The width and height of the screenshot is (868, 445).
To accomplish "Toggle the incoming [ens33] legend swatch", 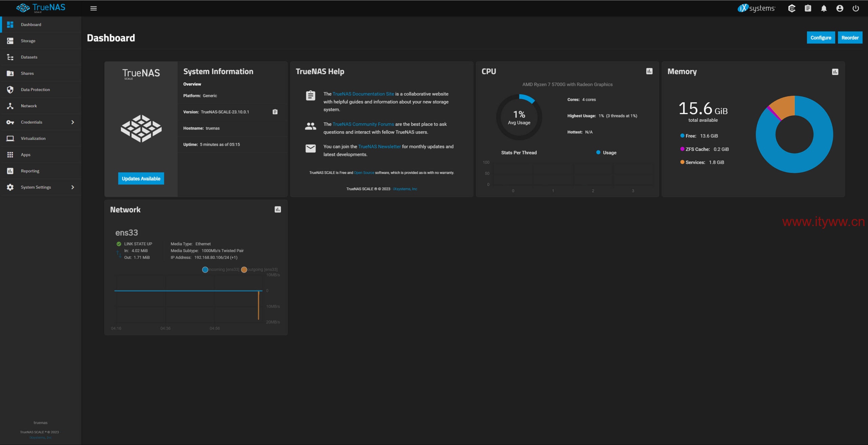I will [x=205, y=270].
